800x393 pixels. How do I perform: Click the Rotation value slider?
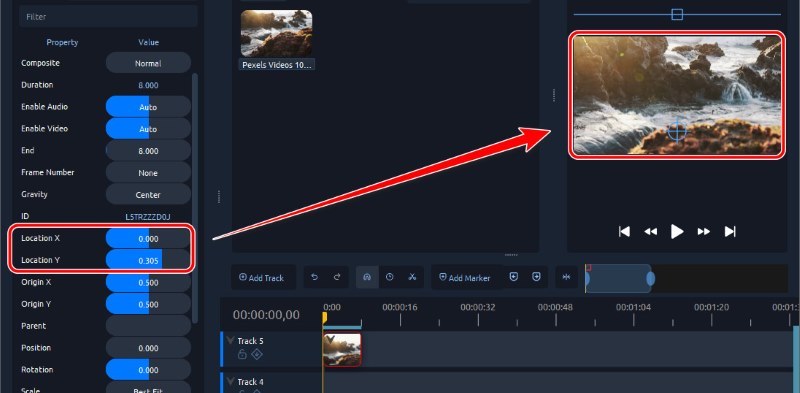tap(148, 370)
